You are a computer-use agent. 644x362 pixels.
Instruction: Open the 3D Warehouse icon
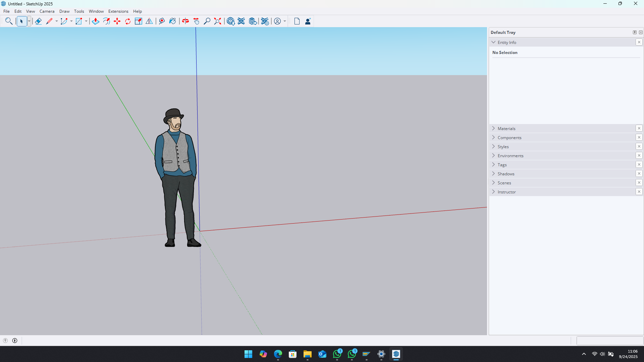click(x=230, y=21)
